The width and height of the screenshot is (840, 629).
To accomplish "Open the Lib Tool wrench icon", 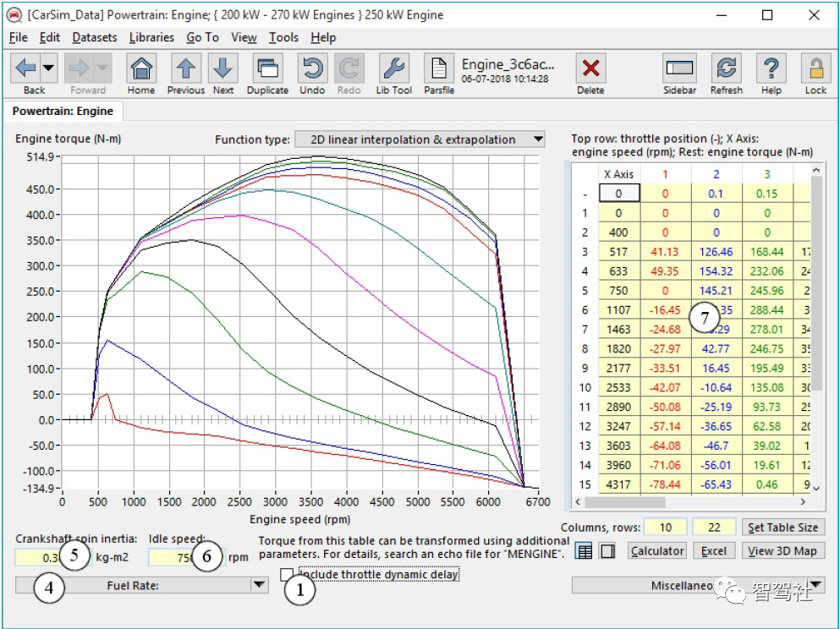I will [393, 68].
